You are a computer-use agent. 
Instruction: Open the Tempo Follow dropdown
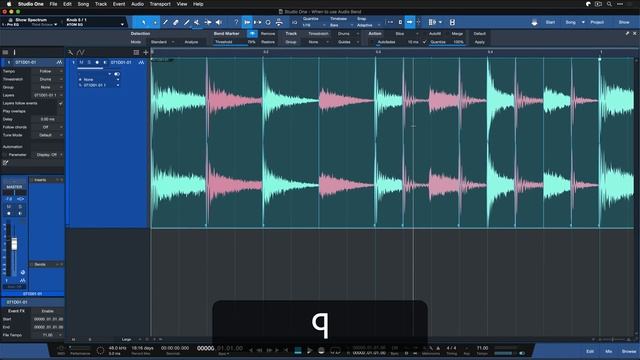coord(48,71)
